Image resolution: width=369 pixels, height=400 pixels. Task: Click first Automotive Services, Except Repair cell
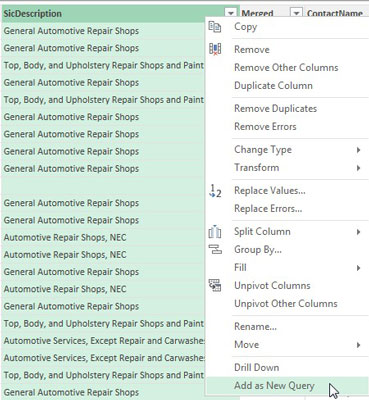tap(103, 341)
